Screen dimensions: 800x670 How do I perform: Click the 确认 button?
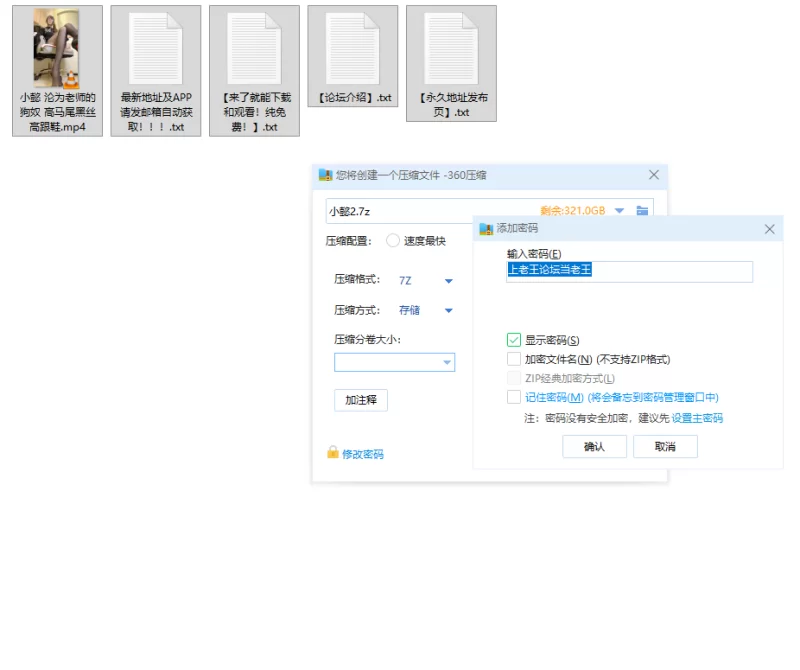[x=594, y=446]
